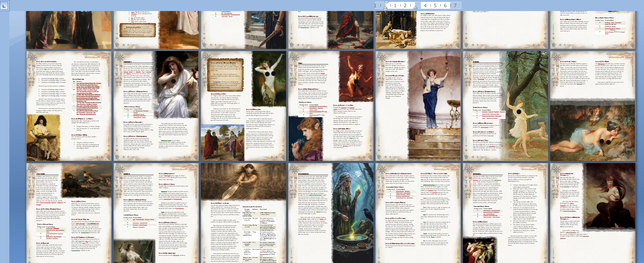Screen dimensions: 644x263
Task: Click the tab stop selector box
Action: [x=4, y=5]
